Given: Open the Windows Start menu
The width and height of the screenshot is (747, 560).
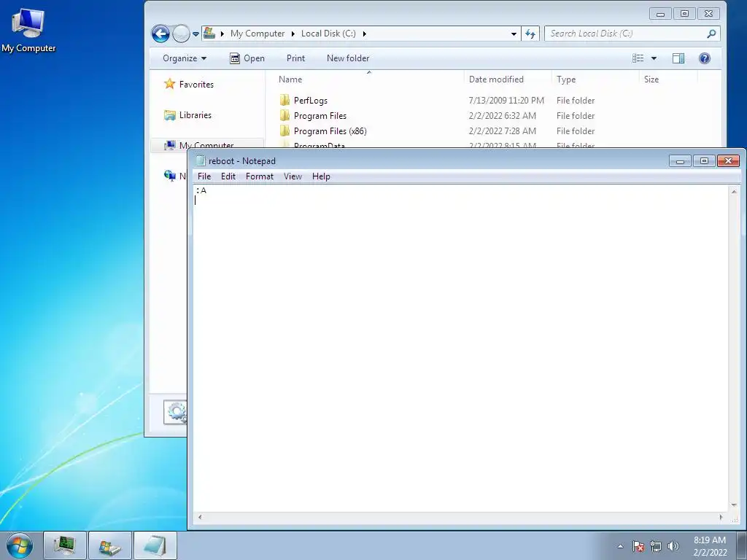Looking at the screenshot, I should point(20,545).
